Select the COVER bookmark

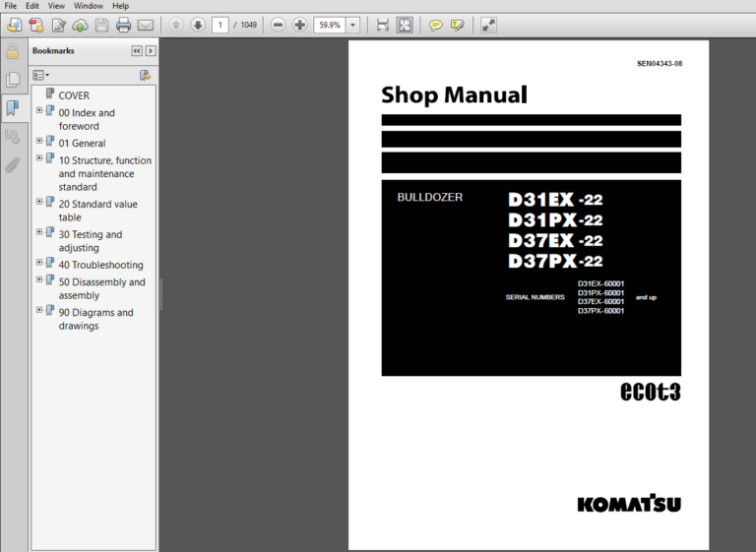pos(74,95)
